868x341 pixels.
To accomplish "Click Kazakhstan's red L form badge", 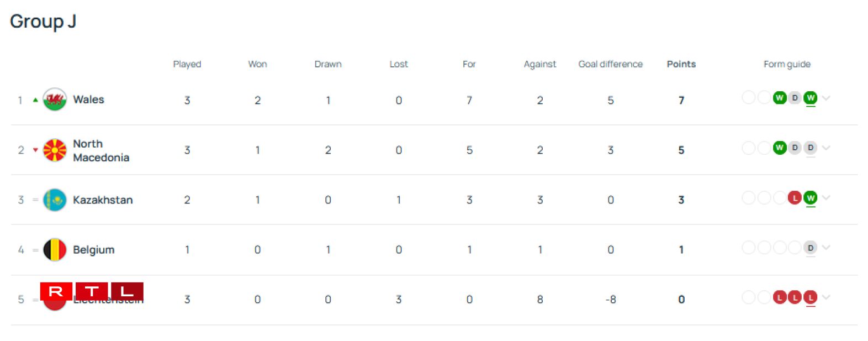I will [x=795, y=198].
